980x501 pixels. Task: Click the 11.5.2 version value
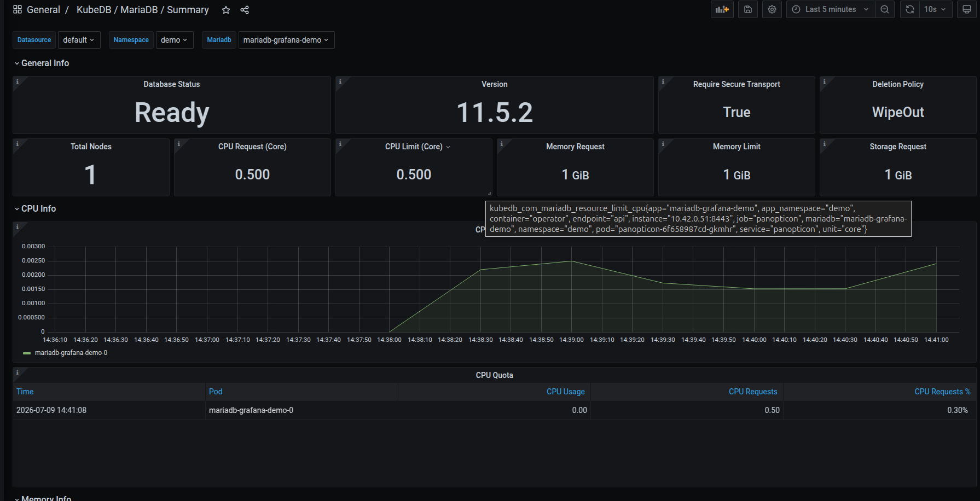pyautogui.click(x=495, y=113)
